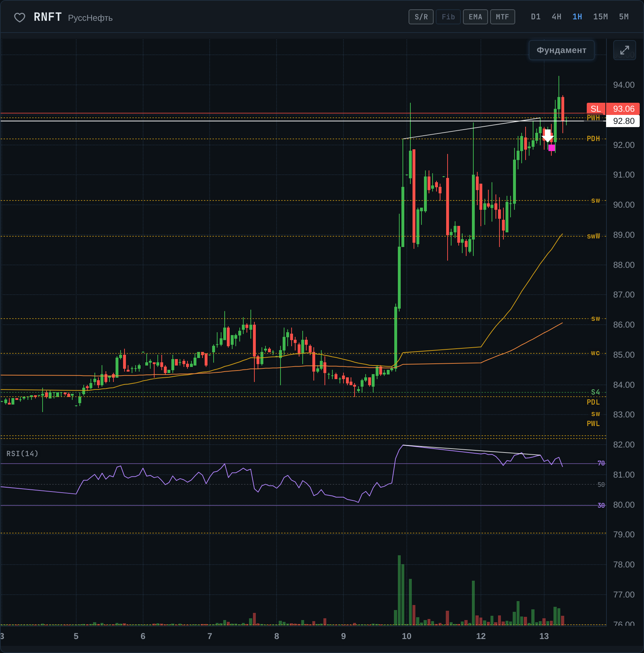644x653 pixels.
Task: Toggle Fib overlay
Action: coord(448,17)
